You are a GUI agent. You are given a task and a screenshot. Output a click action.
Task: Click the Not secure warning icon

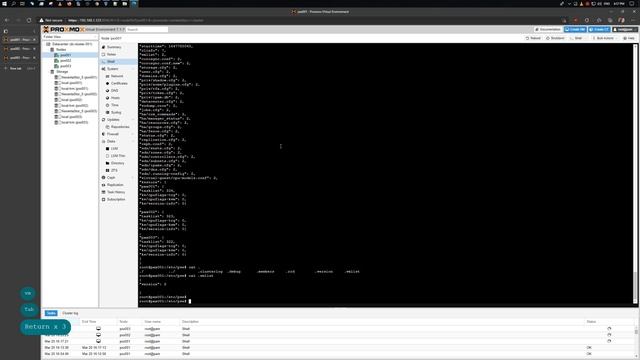point(42,20)
